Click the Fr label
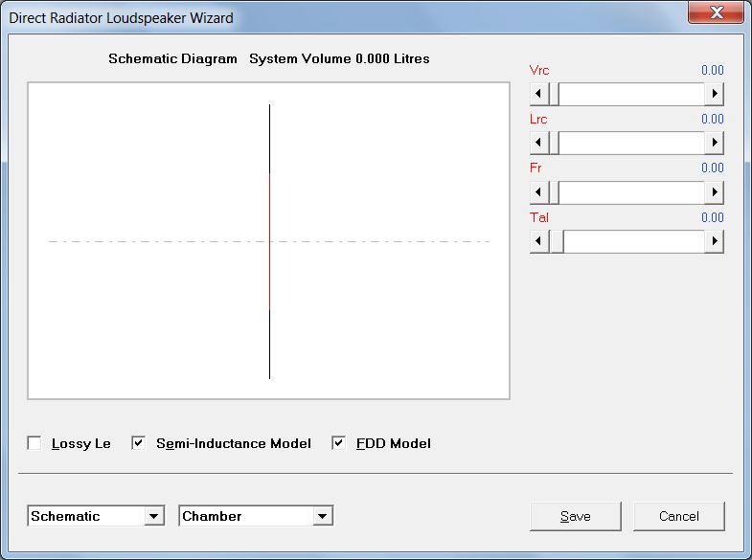The height and width of the screenshot is (560, 752). (x=536, y=168)
